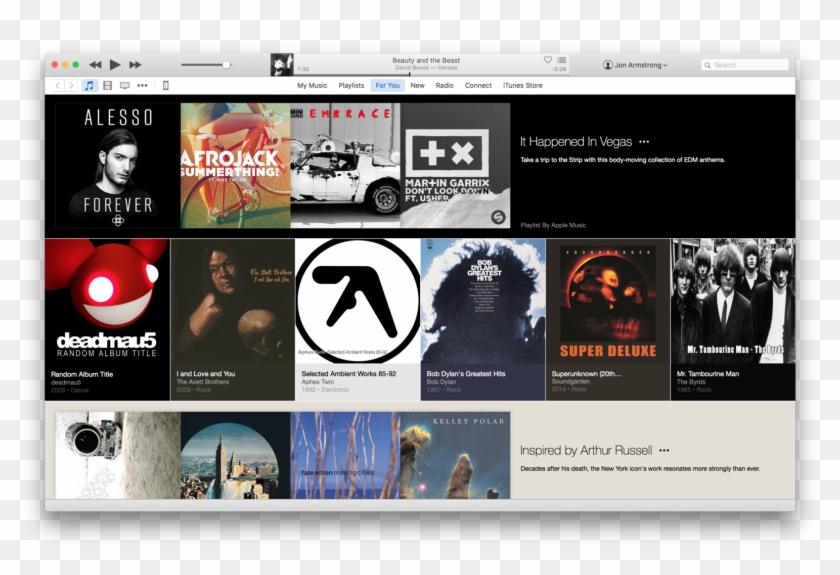Click the Search field
The width and height of the screenshot is (840, 575).
(x=745, y=65)
